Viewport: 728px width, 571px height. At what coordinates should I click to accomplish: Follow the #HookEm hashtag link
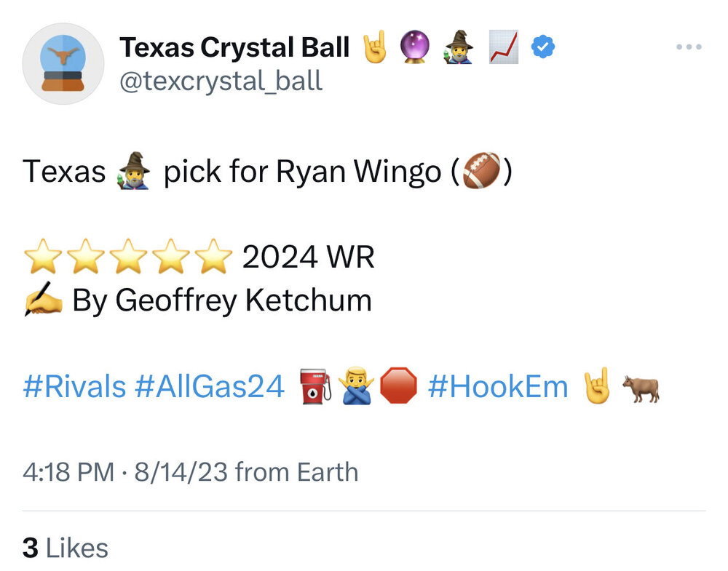coord(498,387)
